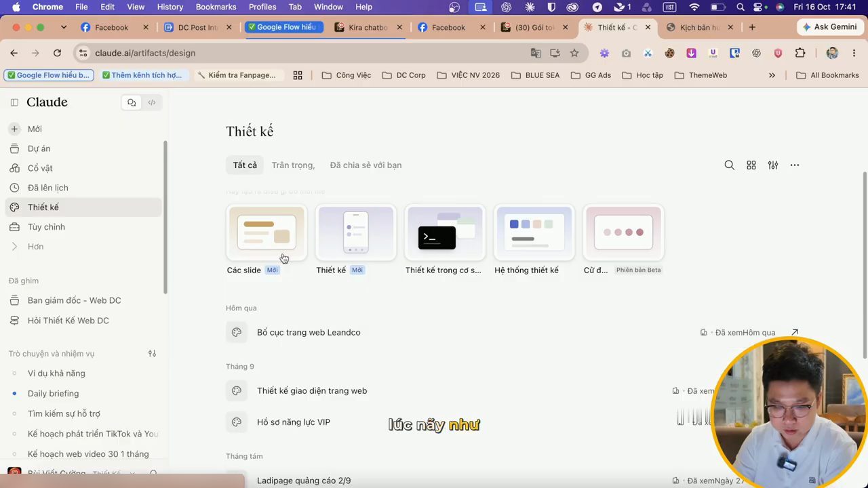This screenshot has width=868, height=488.
Task: Select the Trân trọng tab
Action: click(293, 165)
